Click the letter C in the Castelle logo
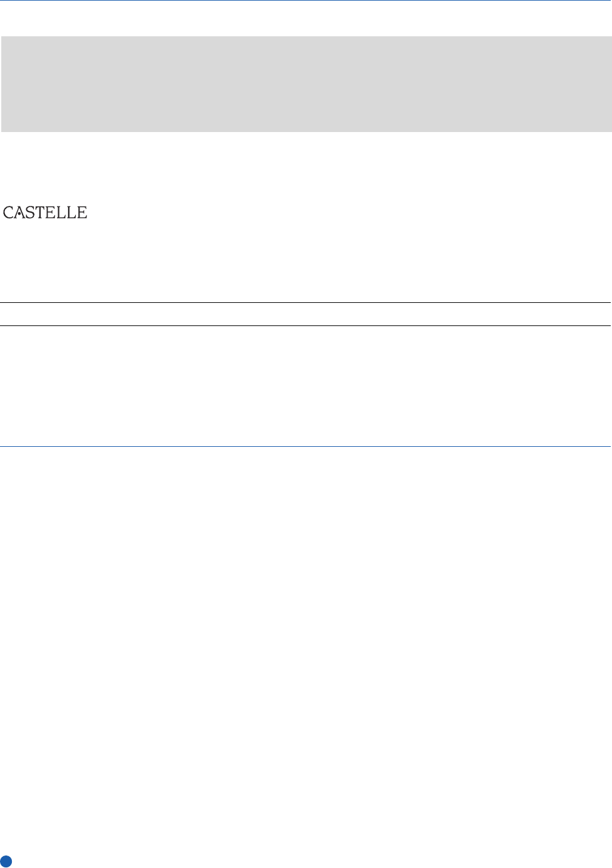This screenshot has height=868, width=612. point(9,213)
